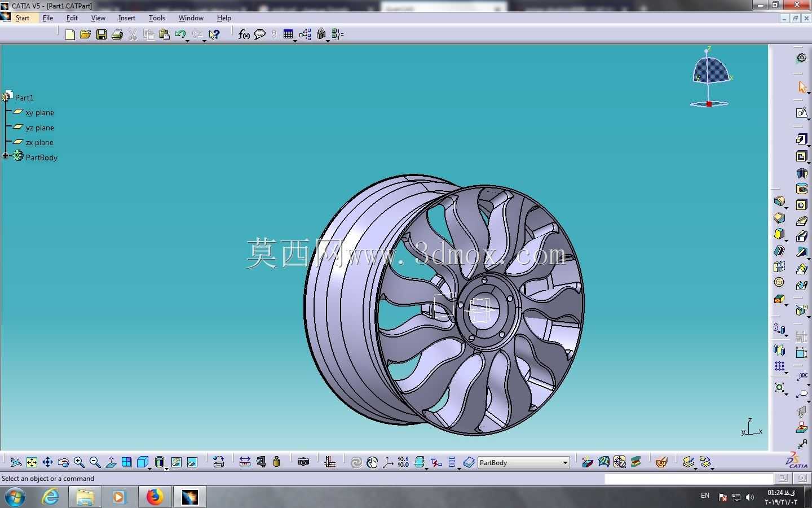Open the Design Table icon
The height and width of the screenshot is (508, 812).
(x=288, y=35)
